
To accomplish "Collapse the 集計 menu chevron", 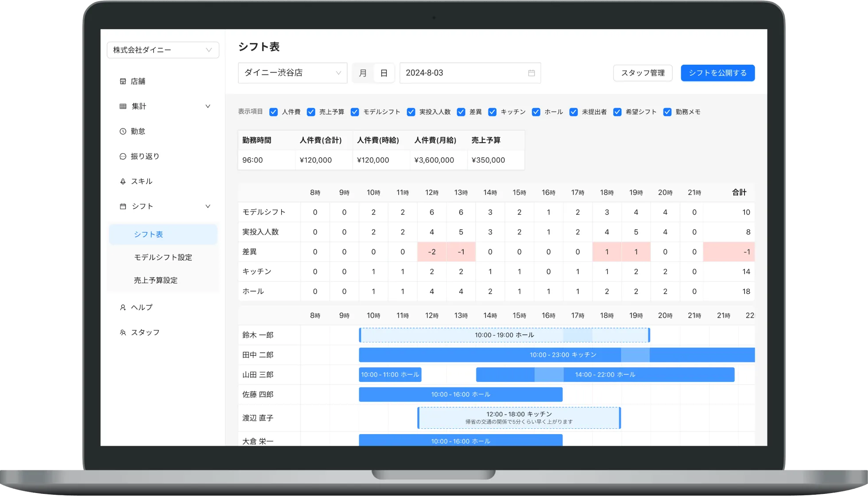I will tap(208, 106).
